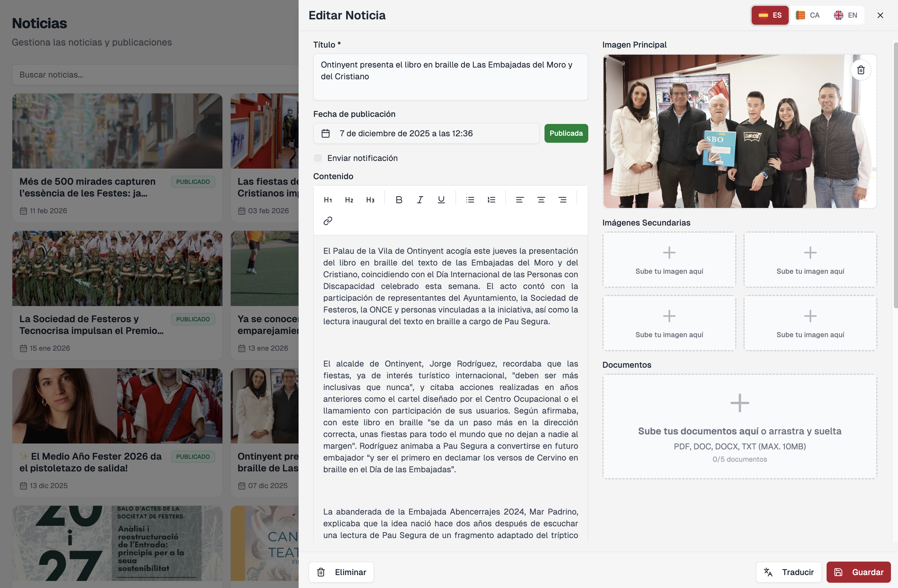The width and height of the screenshot is (898, 588).
Task: Upload to the first secondary image slot
Action: pos(669,260)
